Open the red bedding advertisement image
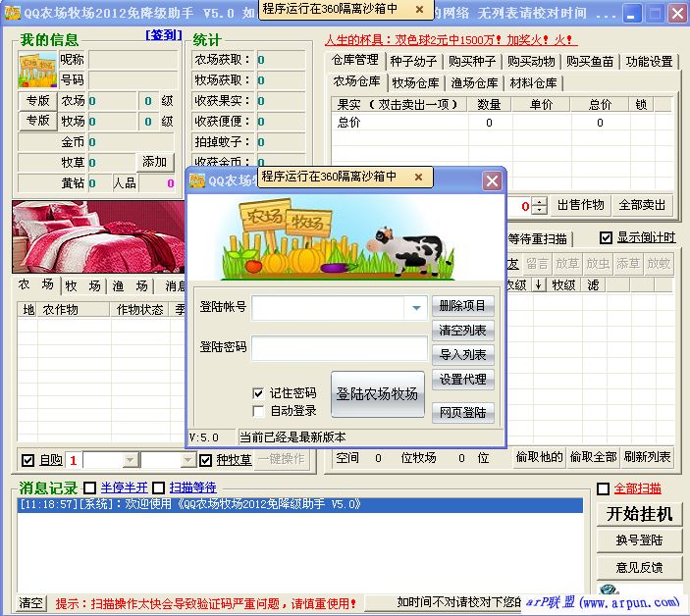Viewport: 690px width, 616px height. point(98,236)
